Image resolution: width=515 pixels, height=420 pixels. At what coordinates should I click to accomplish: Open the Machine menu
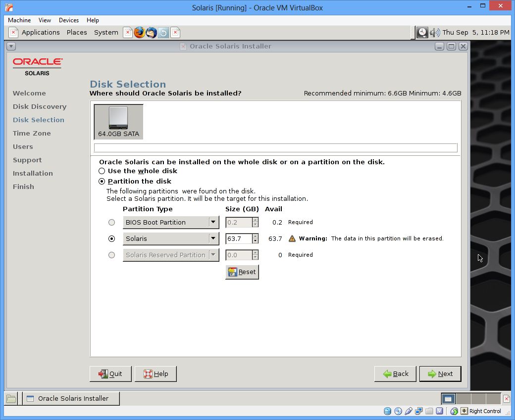tap(19, 20)
